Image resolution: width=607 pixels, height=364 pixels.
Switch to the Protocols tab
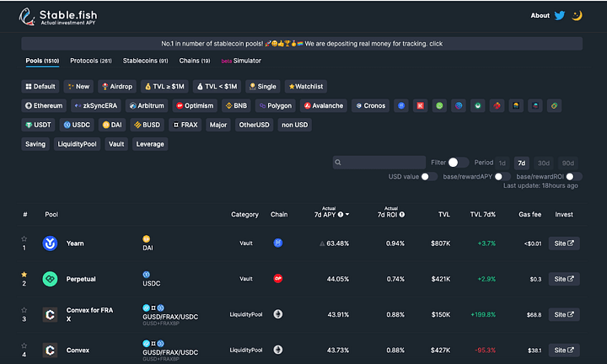91,61
